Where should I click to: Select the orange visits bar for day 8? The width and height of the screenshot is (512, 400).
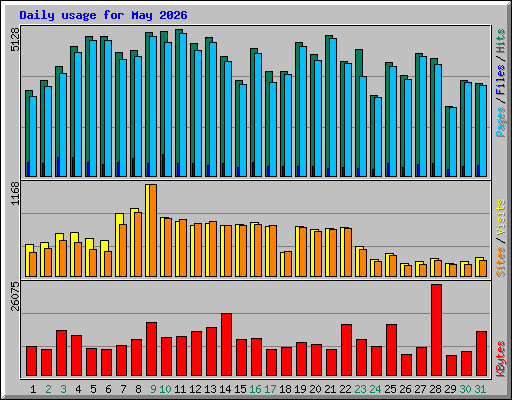coord(138,244)
